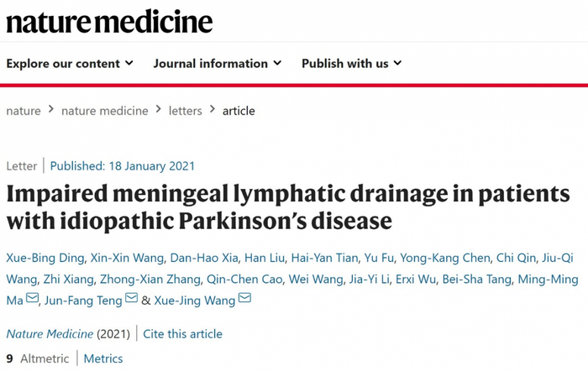Open the Metrics link
The height and width of the screenshot is (371, 588).
pyautogui.click(x=102, y=358)
